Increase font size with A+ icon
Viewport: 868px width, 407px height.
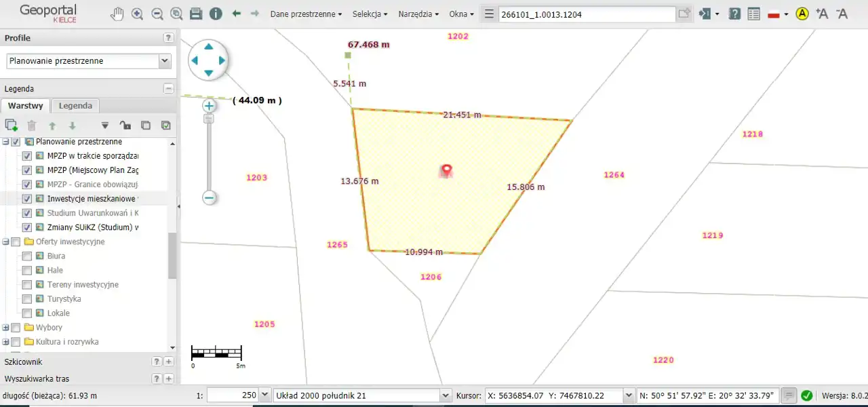click(x=822, y=14)
